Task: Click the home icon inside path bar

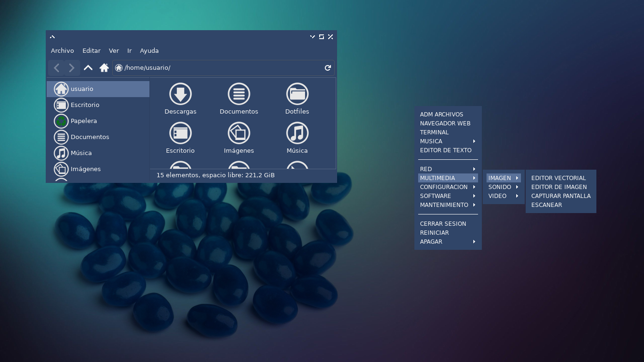Action: [119, 68]
